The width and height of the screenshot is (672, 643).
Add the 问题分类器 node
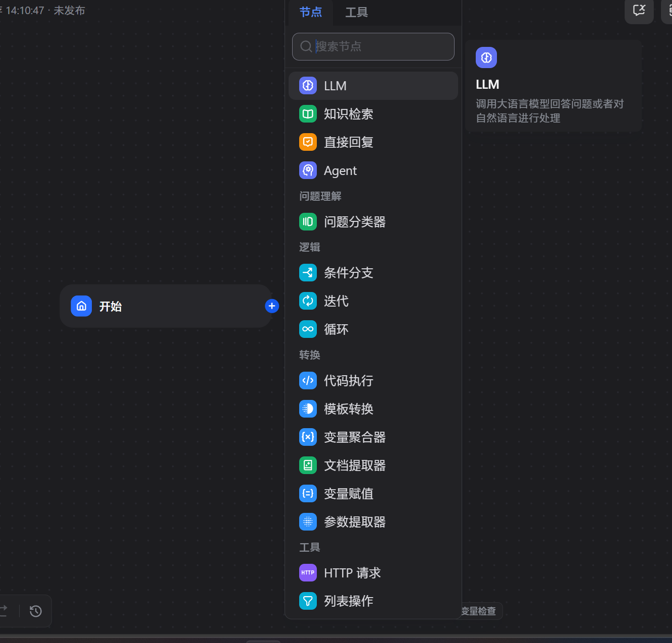[x=373, y=222]
